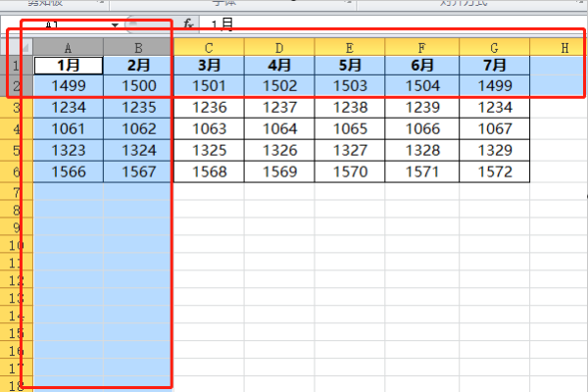
Task: Click cell containing 1067
Action: pos(494,129)
